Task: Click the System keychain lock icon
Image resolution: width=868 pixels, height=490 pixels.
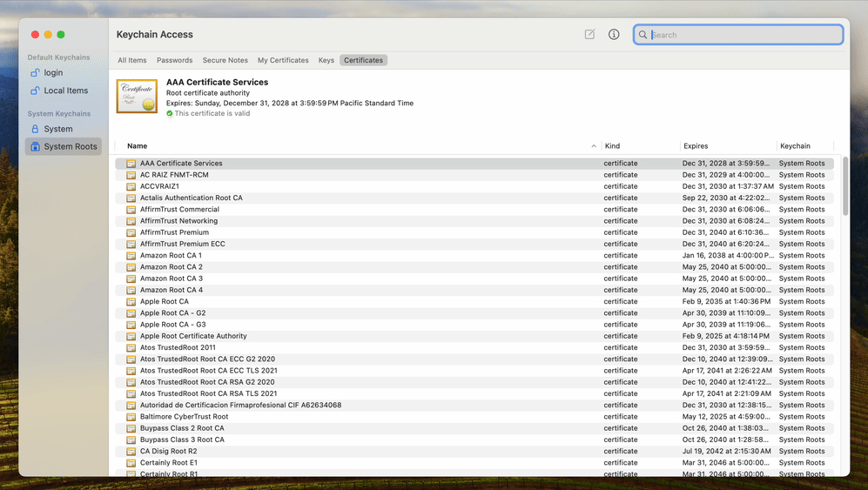Action: [35, 129]
